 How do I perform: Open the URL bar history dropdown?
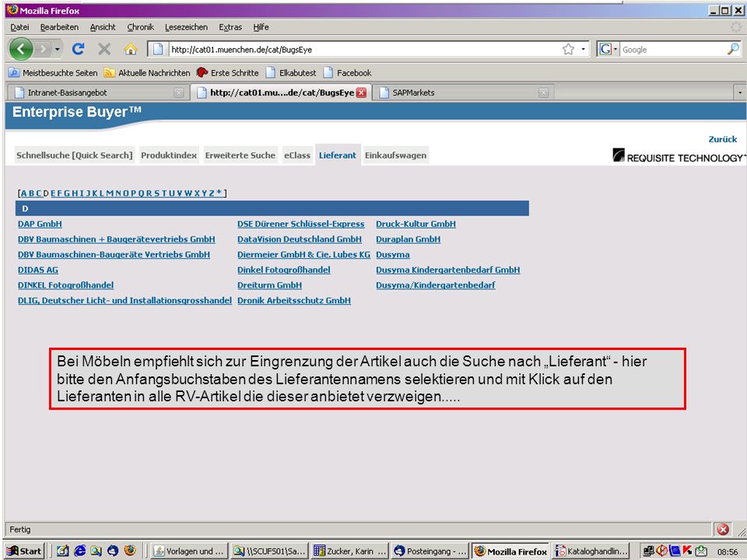[583, 49]
